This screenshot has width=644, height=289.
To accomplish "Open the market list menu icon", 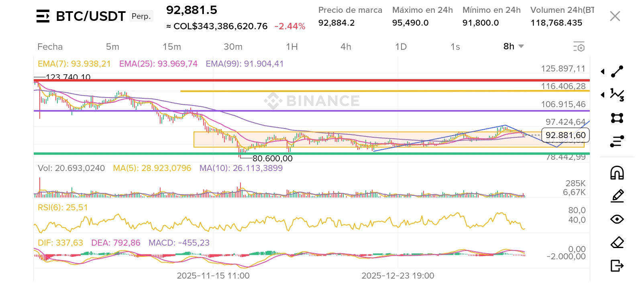I will 43,16.
